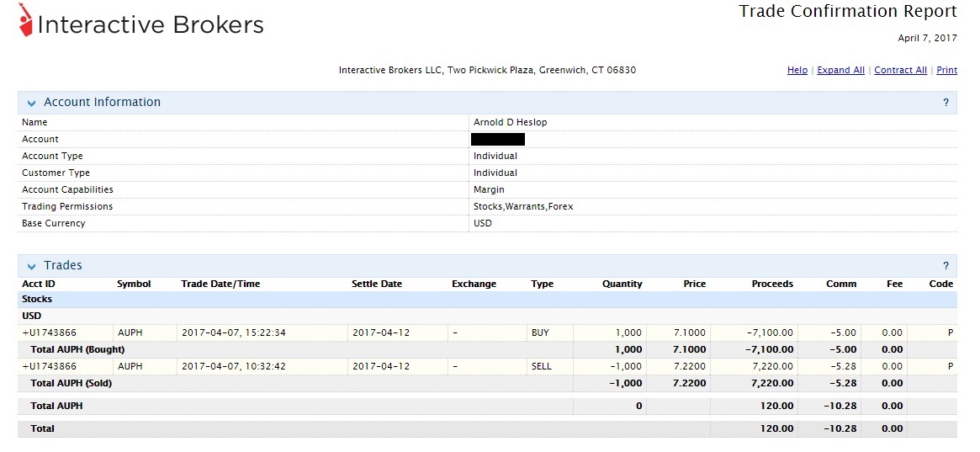
Task: Click the Code column header
Action: [x=941, y=284]
